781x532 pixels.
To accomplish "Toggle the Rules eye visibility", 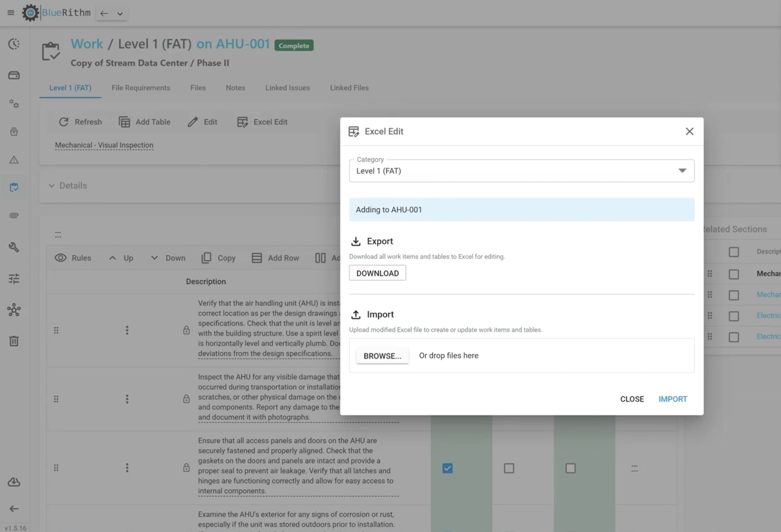I will (61, 258).
